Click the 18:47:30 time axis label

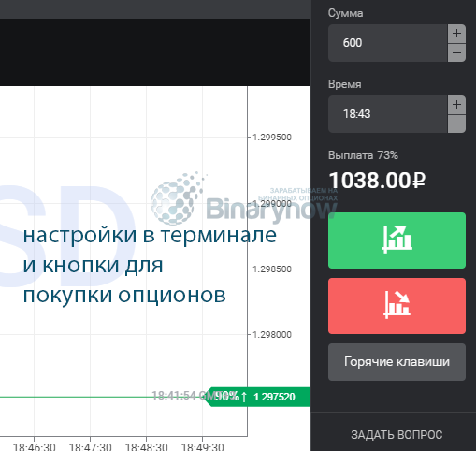91,446
